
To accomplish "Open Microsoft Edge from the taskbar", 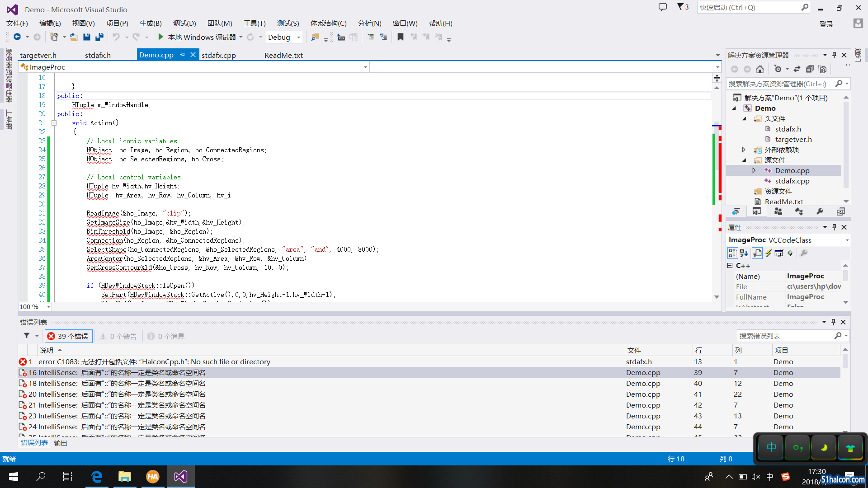I will 97,477.
